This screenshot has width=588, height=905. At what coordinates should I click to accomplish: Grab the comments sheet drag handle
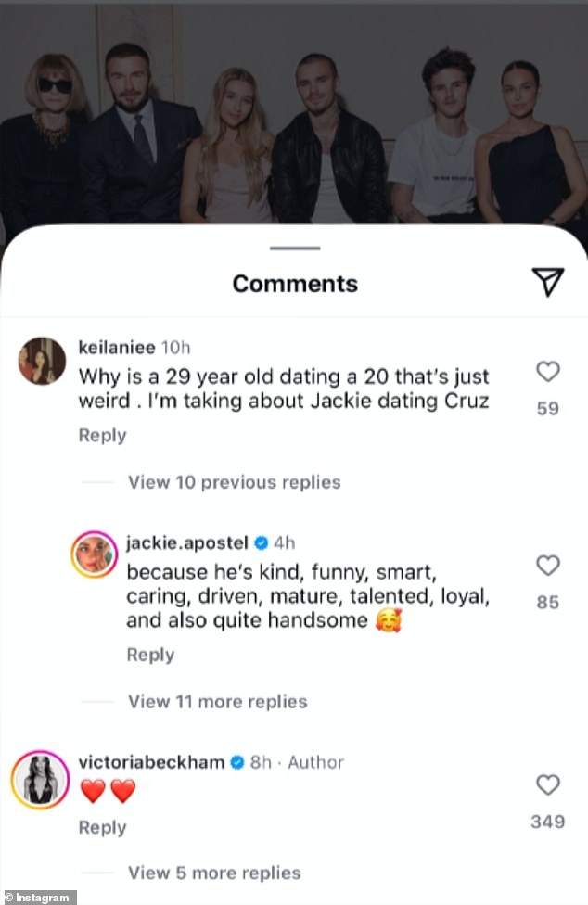[295, 248]
